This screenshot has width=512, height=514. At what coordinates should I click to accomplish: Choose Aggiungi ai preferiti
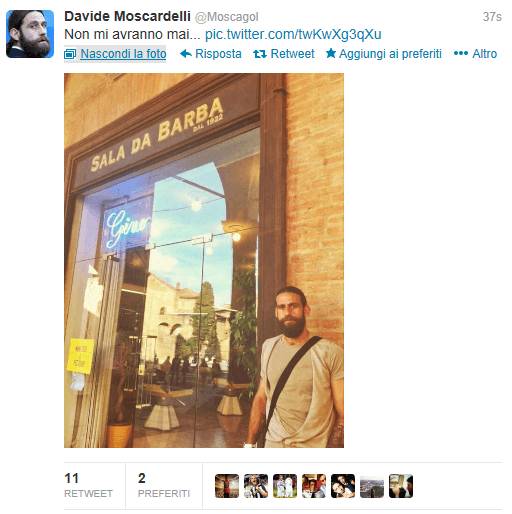click(x=390, y=54)
